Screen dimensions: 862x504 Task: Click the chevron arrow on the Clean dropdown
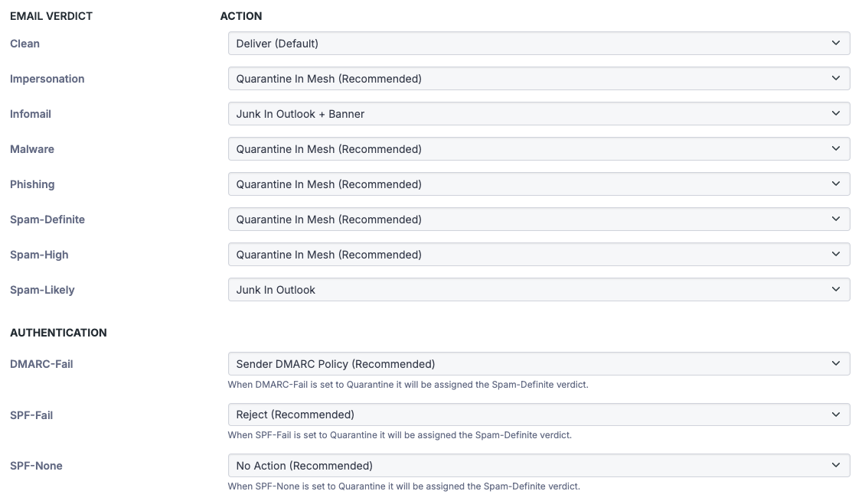pos(835,44)
